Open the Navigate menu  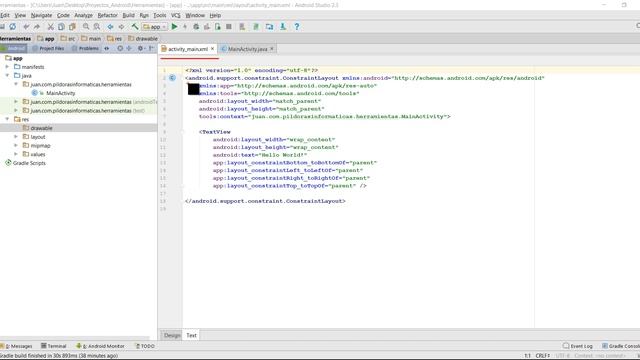click(41, 15)
